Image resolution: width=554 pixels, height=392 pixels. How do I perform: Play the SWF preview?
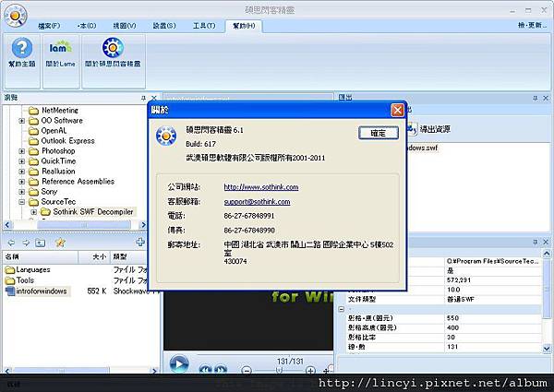click(x=179, y=364)
